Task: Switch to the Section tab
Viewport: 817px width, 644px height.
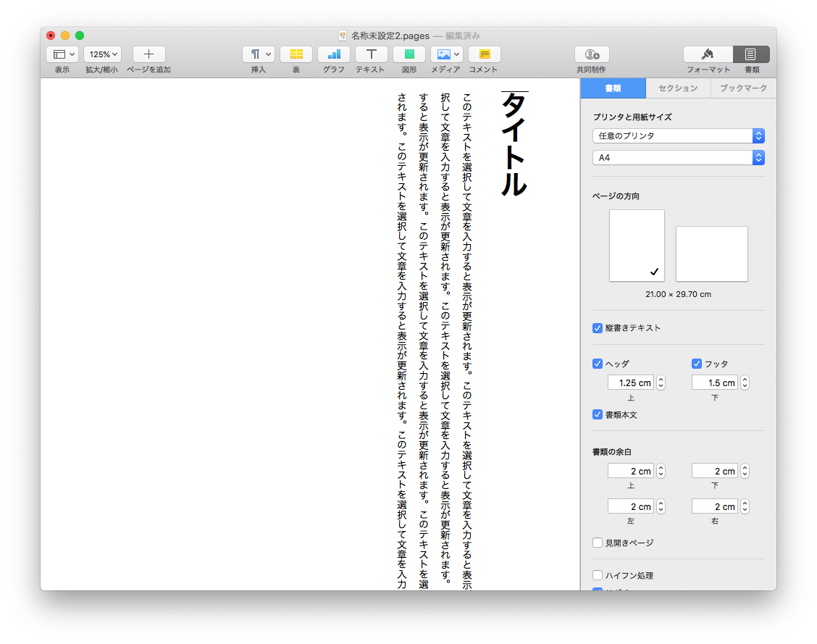Action: [x=677, y=88]
